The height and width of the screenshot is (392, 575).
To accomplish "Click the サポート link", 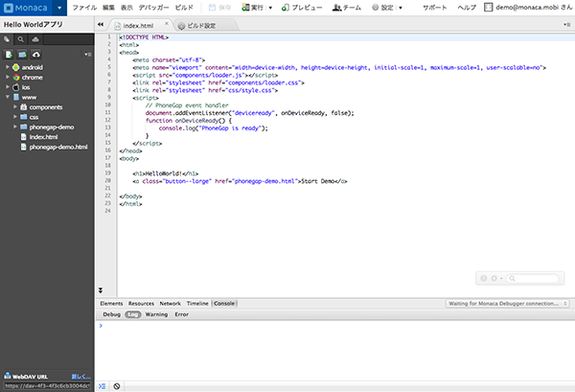I will [x=434, y=8].
